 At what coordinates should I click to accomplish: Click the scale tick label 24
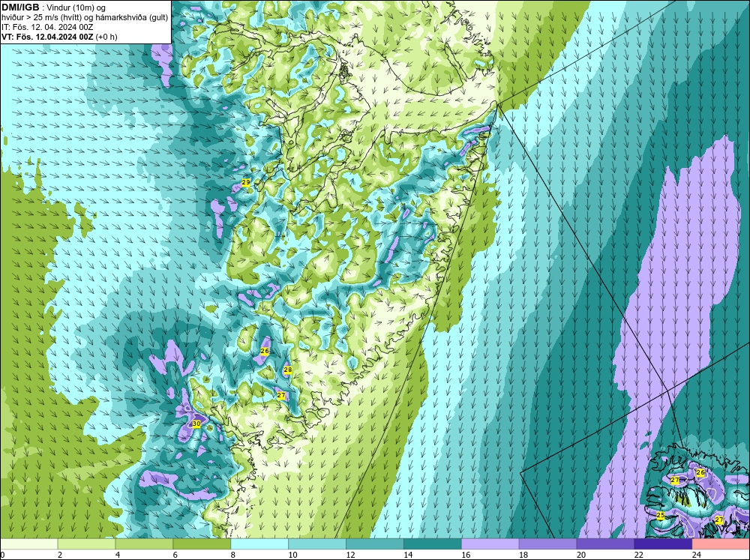pyautogui.click(x=697, y=555)
